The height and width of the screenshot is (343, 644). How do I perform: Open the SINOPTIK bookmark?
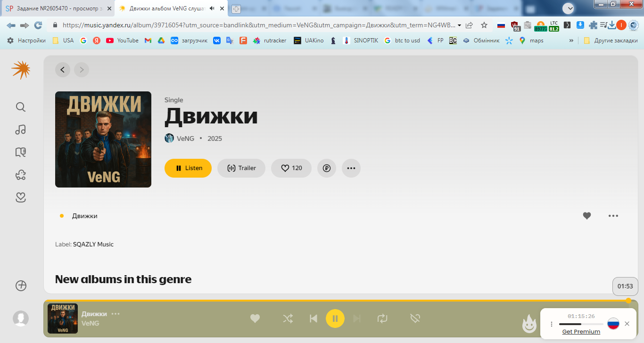(361, 41)
